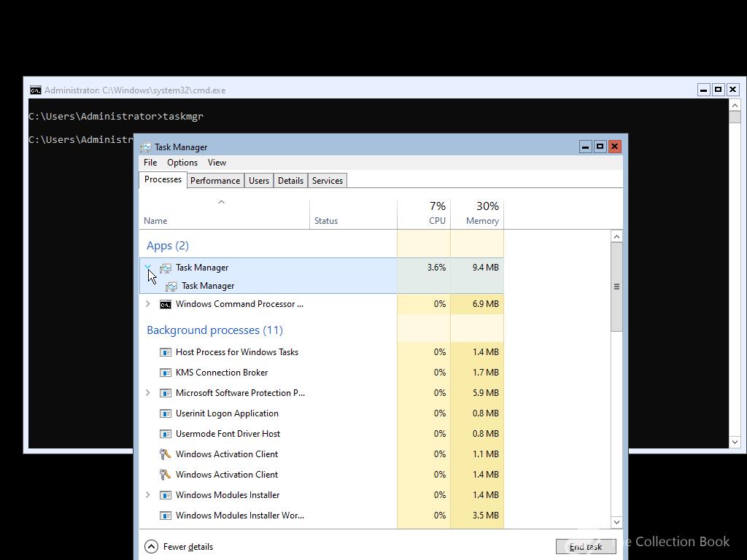Image resolution: width=747 pixels, height=560 pixels.
Task: Select Host Process for Windows Tasks text
Action: coord(237,352)
